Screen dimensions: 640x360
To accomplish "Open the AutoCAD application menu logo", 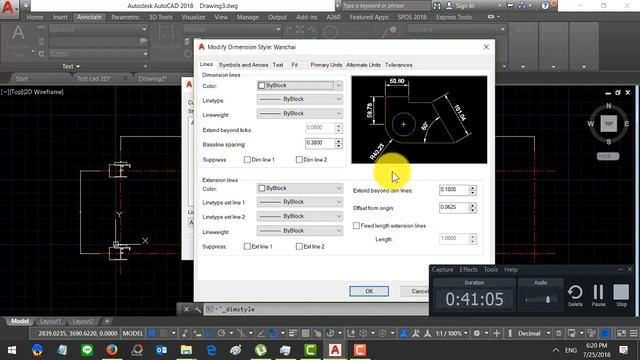I will coord(8,8).
